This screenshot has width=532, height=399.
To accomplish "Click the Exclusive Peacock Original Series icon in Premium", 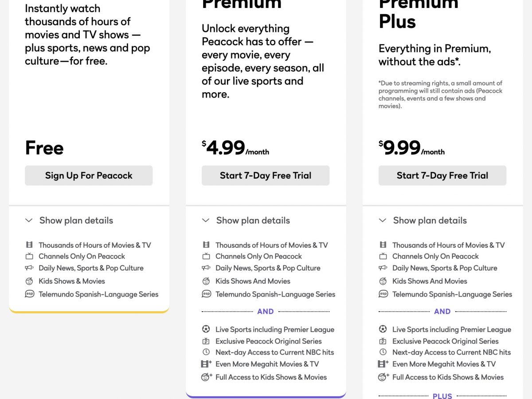I will [206, 341].
